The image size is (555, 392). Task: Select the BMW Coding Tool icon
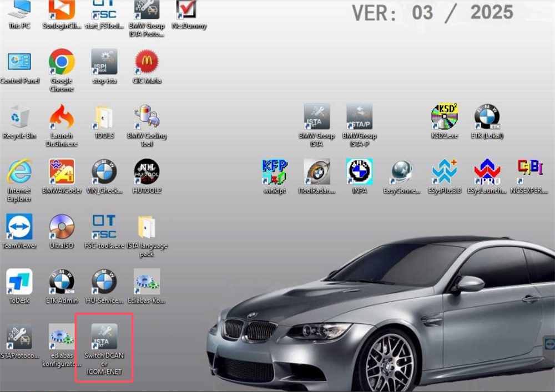pos(147,116)
